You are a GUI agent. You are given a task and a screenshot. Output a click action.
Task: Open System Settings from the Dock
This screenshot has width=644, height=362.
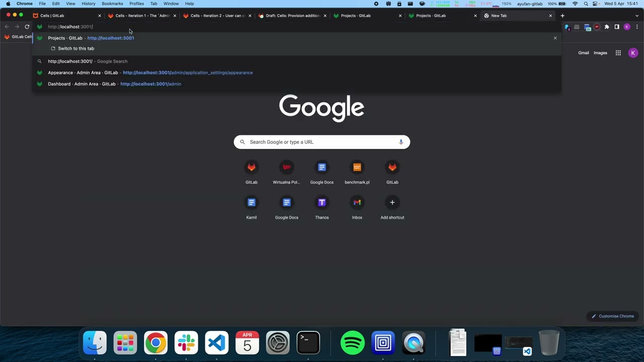click(277, 342)
